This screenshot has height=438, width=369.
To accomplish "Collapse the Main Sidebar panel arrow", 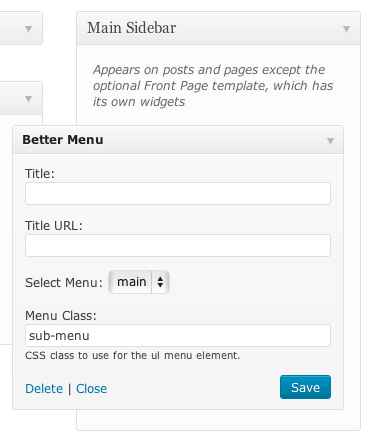I will pyautogui.click(x=346, y=29).
